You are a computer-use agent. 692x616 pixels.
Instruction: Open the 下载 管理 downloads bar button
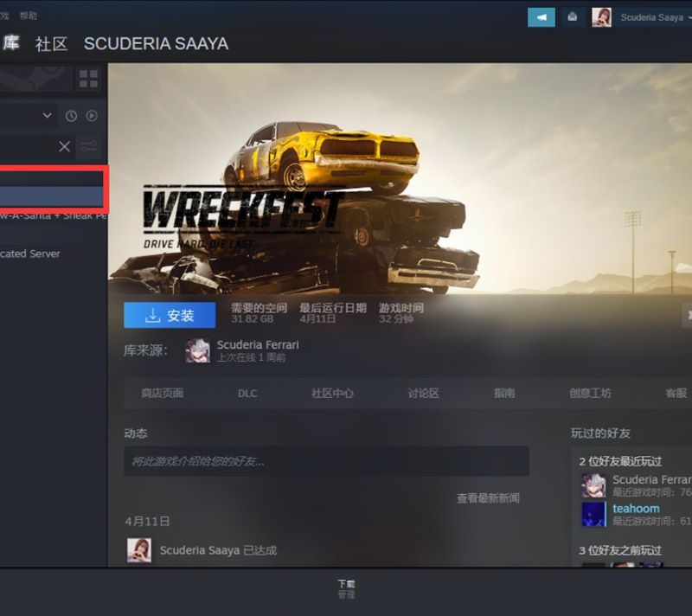point(346,589)
